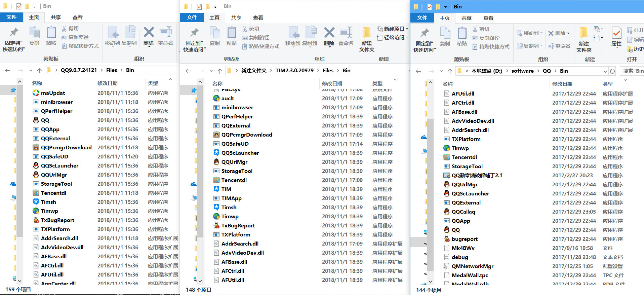644x295 pixels.
Task: Click 复制路径 in middle window ribbon
Action: (x=255, y=38)
